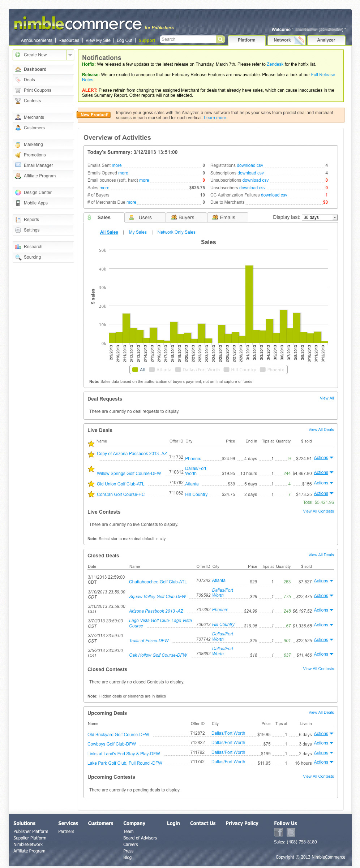
Task: Click the Twitter icon in footer
Action: [291, 832]
